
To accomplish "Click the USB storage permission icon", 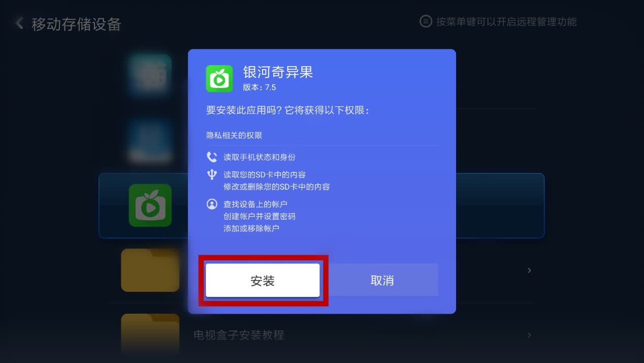I will click(212, 174).
